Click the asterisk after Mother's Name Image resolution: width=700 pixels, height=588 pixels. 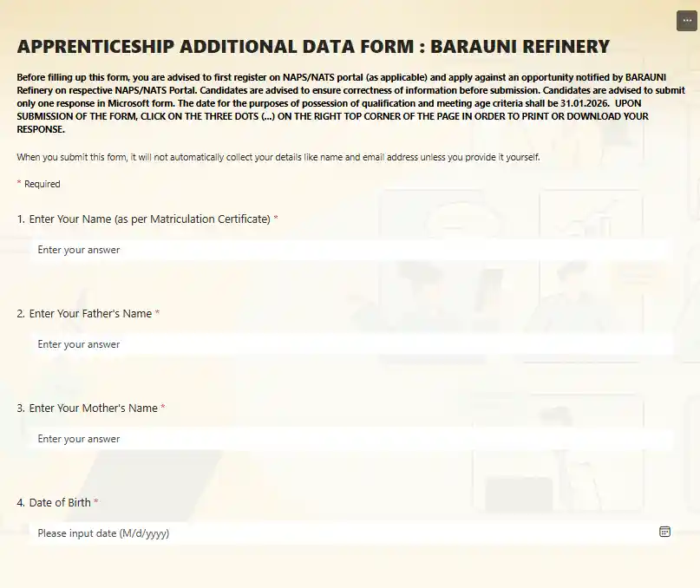coord(163,408)
